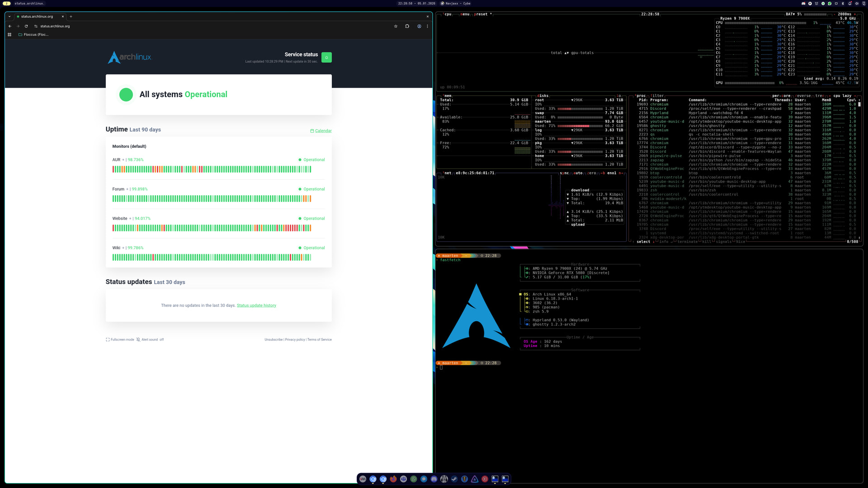Viewport: 868px width, 488px height.
Task: Decrease btop update interval with minus
Action: pyautogui.click(x=834, y=14)
